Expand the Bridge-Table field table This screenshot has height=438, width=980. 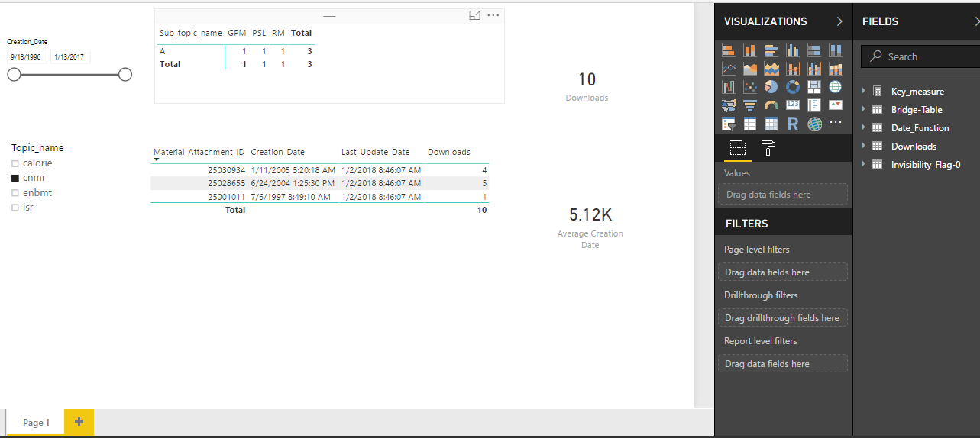click(x=864, y=109)
